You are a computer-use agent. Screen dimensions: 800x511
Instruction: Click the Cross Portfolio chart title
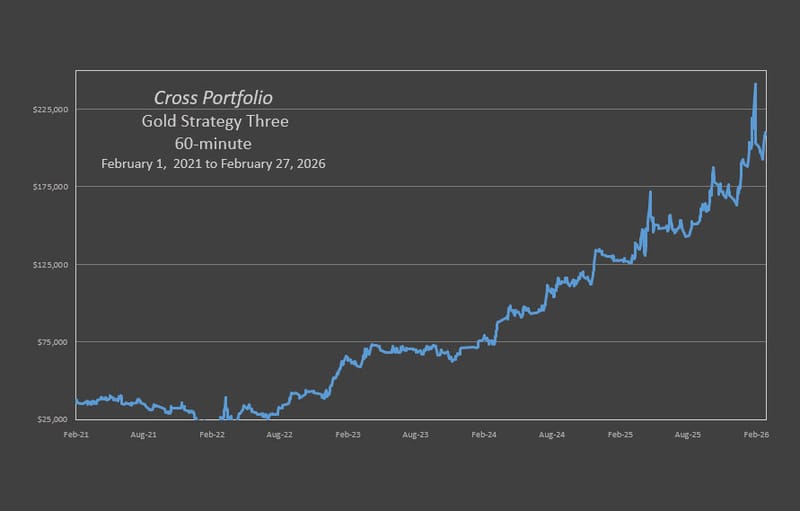(213, 98)
